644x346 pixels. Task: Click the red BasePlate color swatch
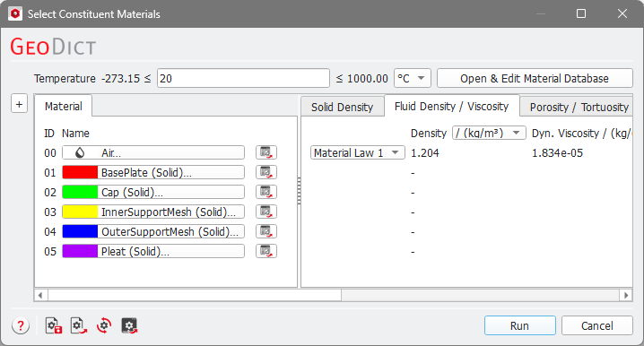80,172
